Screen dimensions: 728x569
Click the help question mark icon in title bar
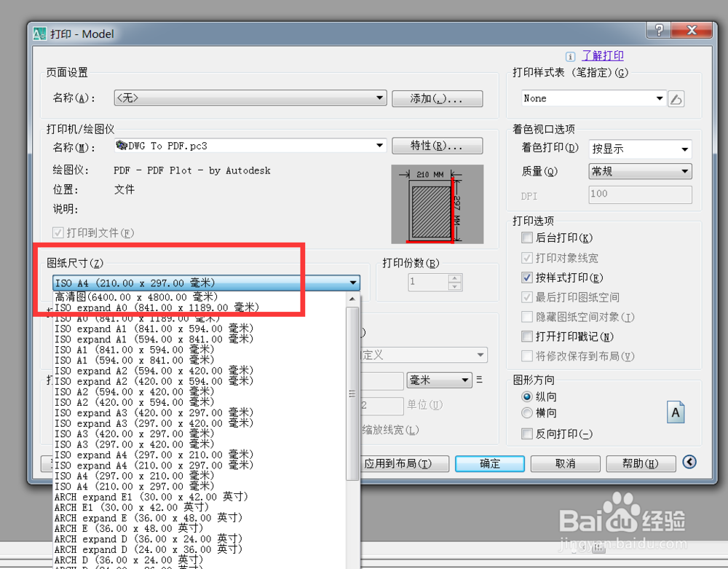(659, 31)
